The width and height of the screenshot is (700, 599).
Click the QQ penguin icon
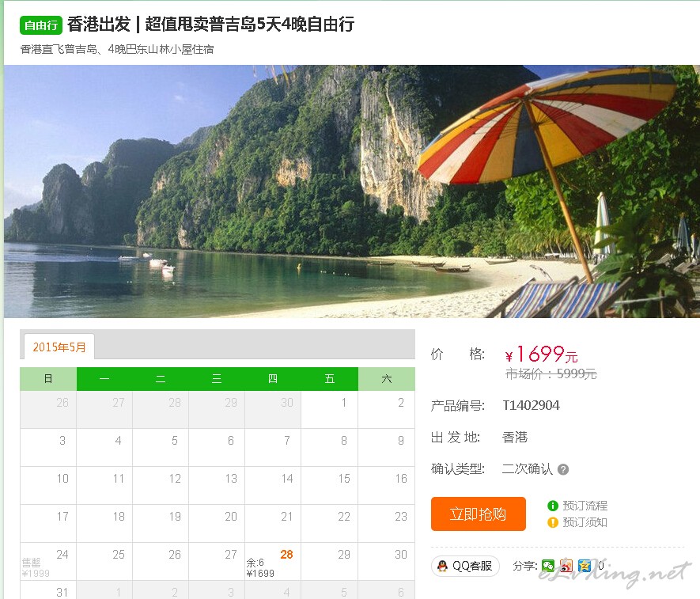[x=442, y=566]
